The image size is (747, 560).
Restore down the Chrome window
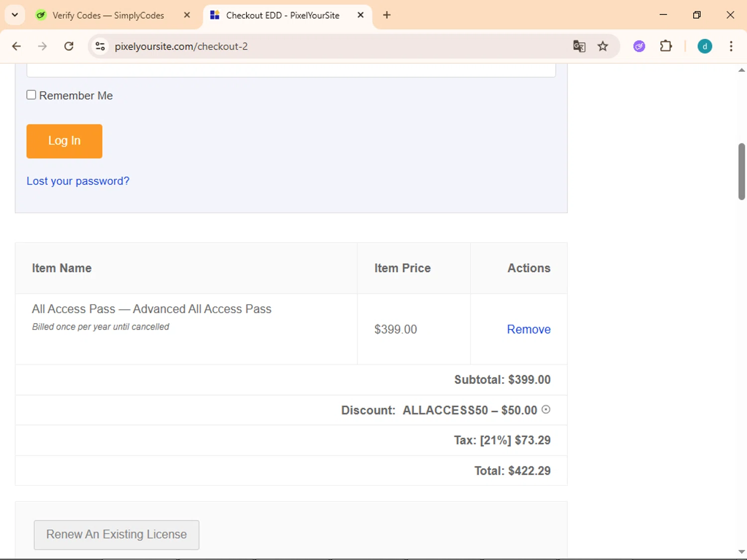[697, 15]
